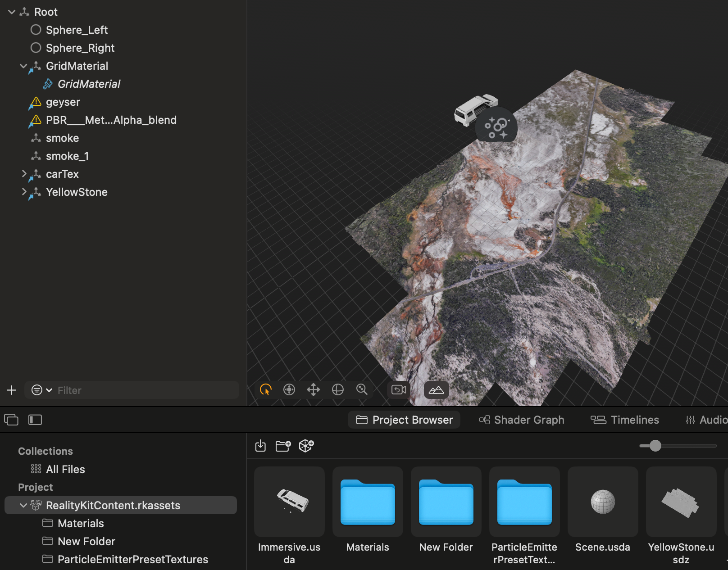Collapse the Root entity
The image size is (728, 570).
click(x=12, y=12)
